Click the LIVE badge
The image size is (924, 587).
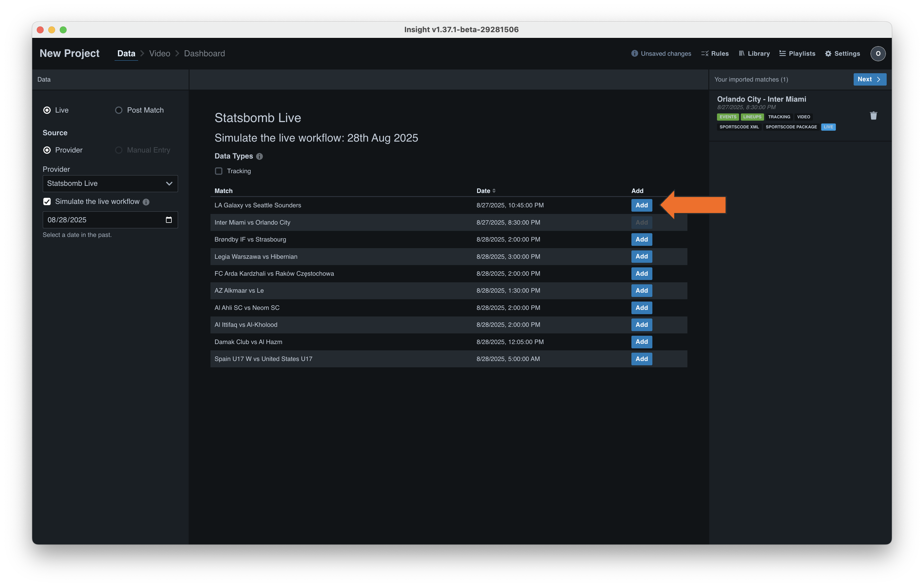828,127
